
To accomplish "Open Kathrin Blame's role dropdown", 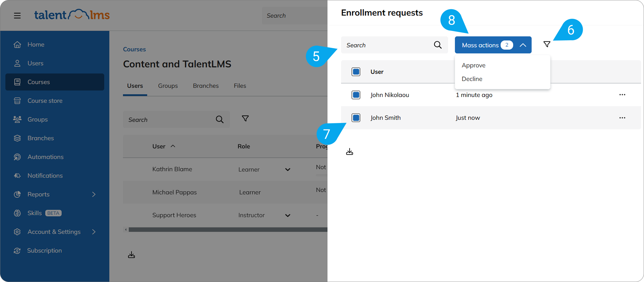I will [288, 169].
